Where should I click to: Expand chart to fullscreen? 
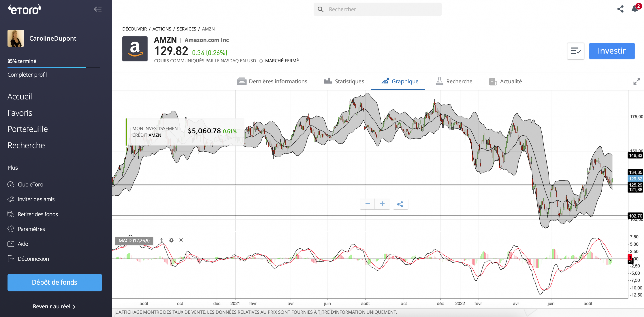pyautogui.click(x=637, y=81)
